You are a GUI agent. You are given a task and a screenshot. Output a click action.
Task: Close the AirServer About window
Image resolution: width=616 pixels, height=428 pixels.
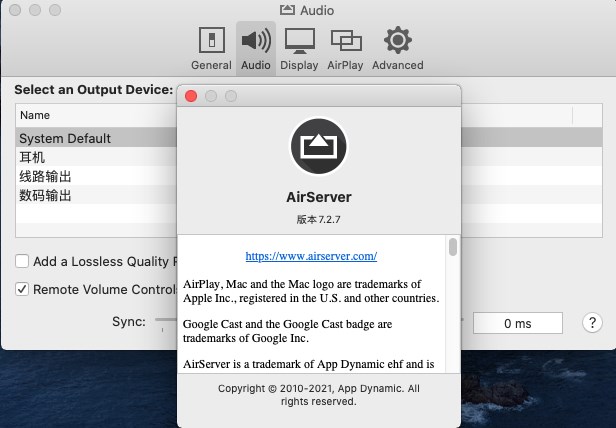[x=190, y=96]
